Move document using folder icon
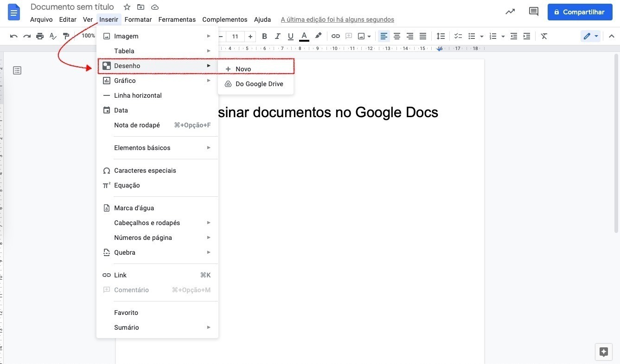The width and height of the screenshot is (620, 364). [141, 7]
